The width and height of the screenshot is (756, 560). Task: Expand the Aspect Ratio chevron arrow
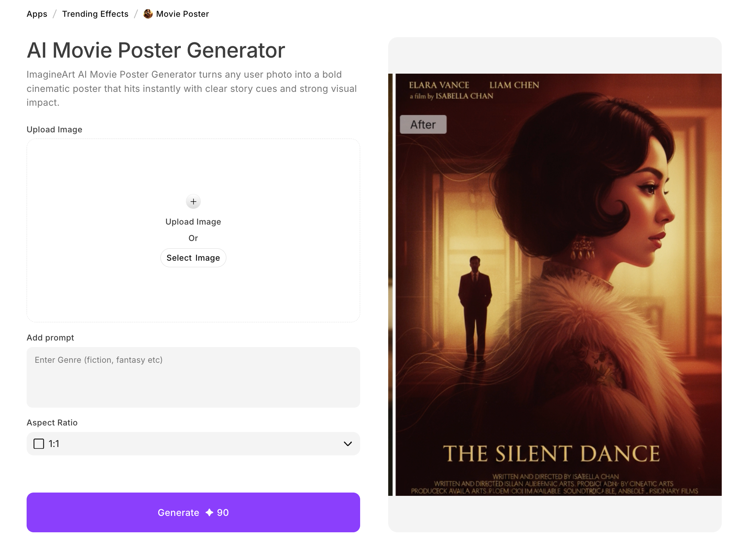coord(348,444)
